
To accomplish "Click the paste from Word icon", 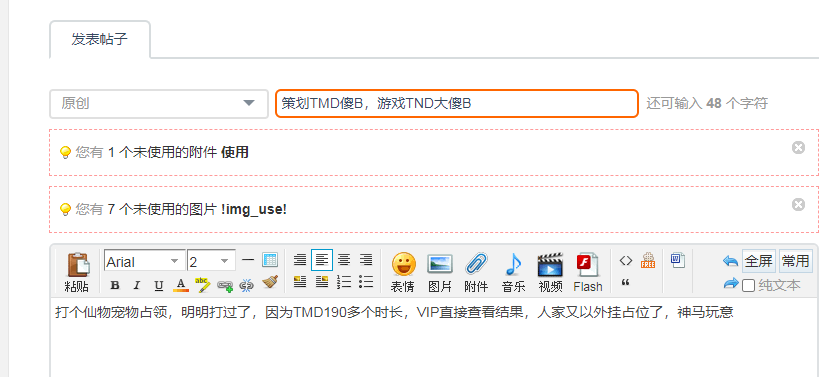I will click(677, 260).
